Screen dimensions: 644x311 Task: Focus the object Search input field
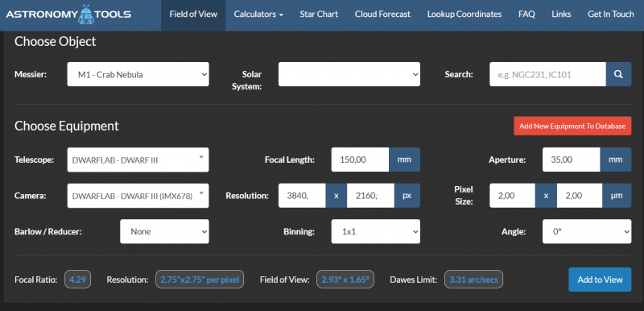click(548, 74)
